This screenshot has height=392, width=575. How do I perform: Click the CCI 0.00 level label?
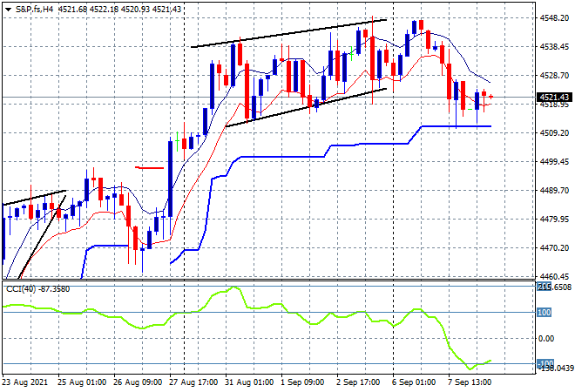(546, 339)
